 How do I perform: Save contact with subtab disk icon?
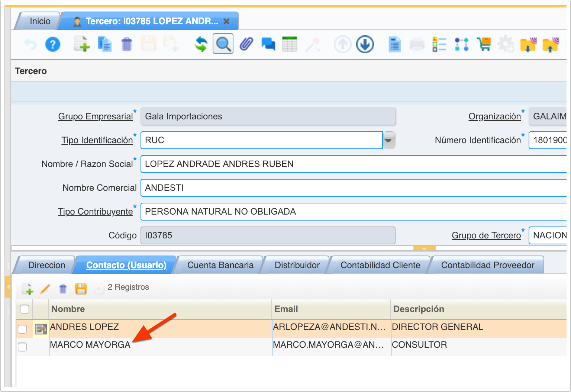pyautogui.click(x=81, y=289)
